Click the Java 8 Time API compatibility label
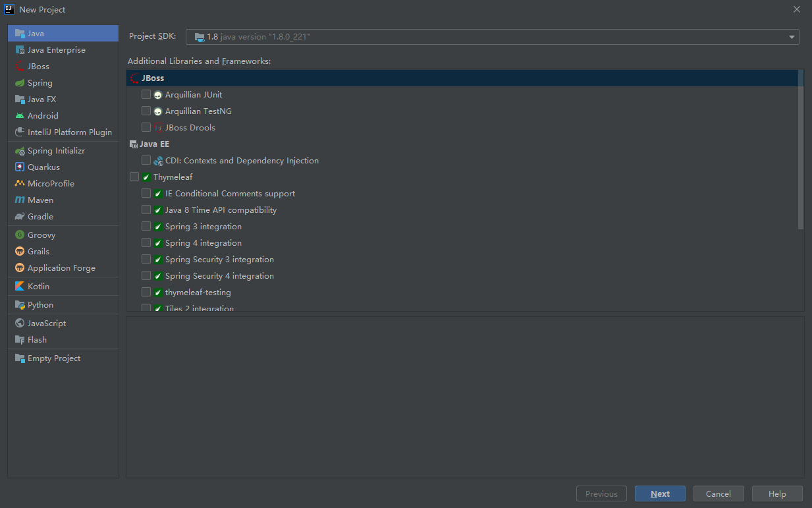The height and width of the screenshot is (508, 812). pyautogui.click(x=221, y=210)
